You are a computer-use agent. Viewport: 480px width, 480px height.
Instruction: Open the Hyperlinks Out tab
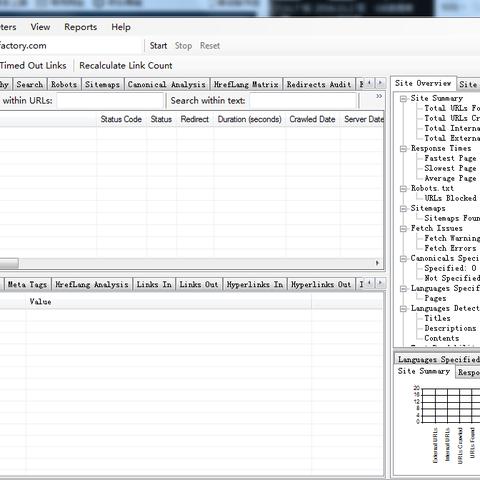pyautogui.click(x=321, y=285)
